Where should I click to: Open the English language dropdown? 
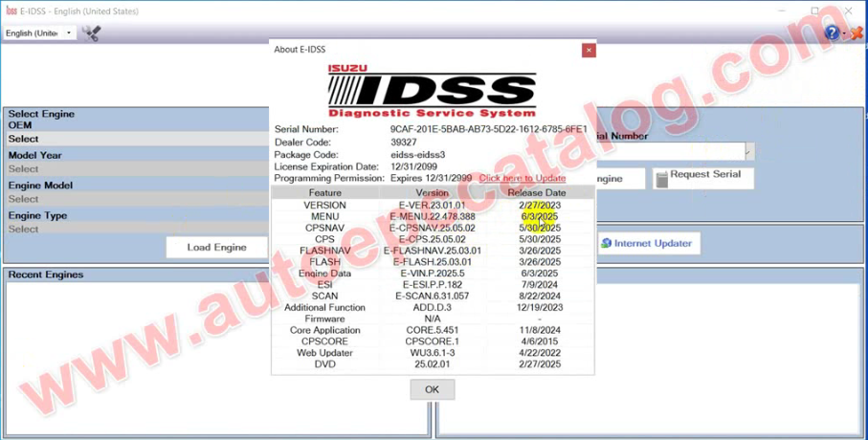click(38, 33)
